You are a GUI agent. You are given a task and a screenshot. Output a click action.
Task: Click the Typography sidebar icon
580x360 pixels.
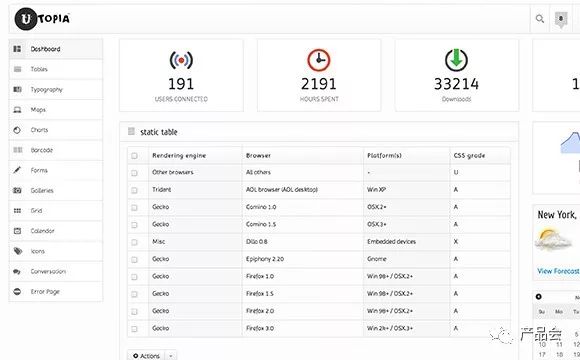17,89
